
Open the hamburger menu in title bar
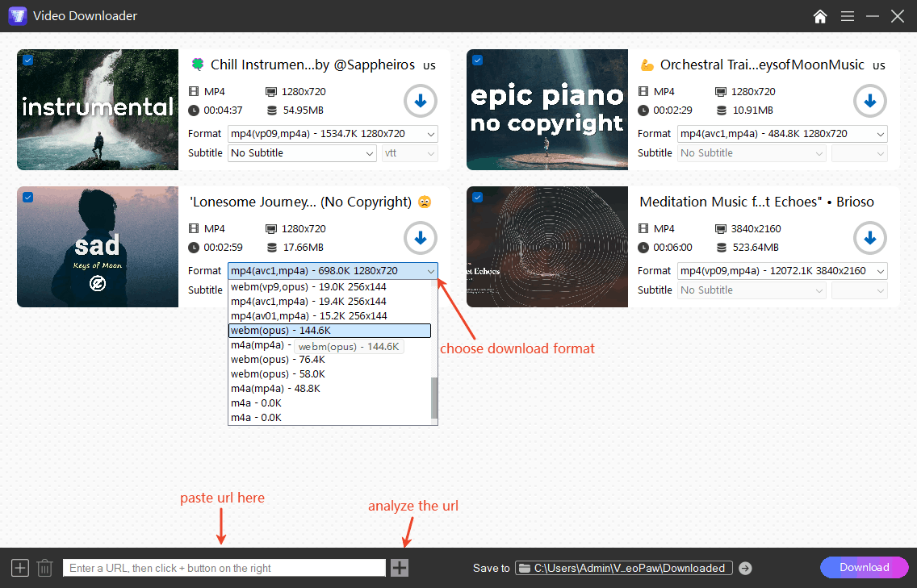pyautogui.click(x=848, y=16)
